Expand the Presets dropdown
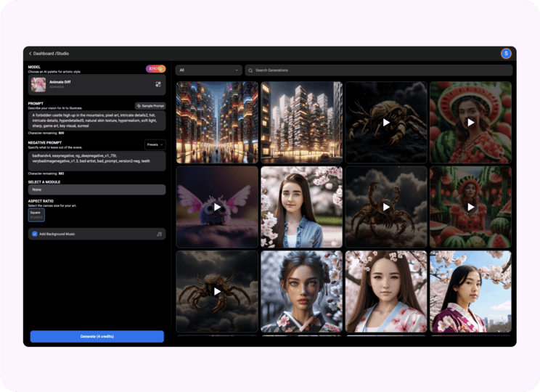 [155, 144]
